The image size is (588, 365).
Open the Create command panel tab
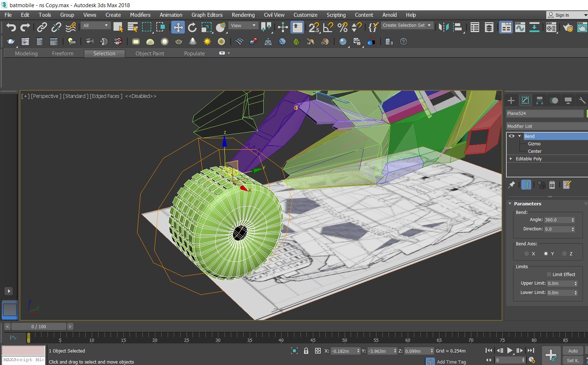[511, 100]
